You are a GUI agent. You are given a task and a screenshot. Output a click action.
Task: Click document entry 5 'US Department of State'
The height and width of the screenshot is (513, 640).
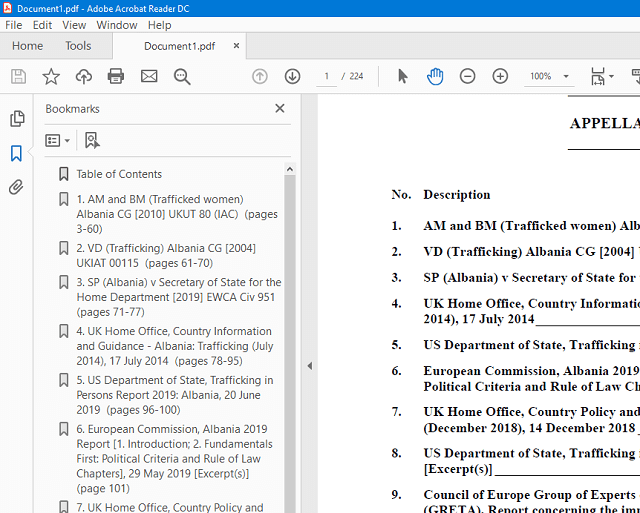click(x=531, y=345)
